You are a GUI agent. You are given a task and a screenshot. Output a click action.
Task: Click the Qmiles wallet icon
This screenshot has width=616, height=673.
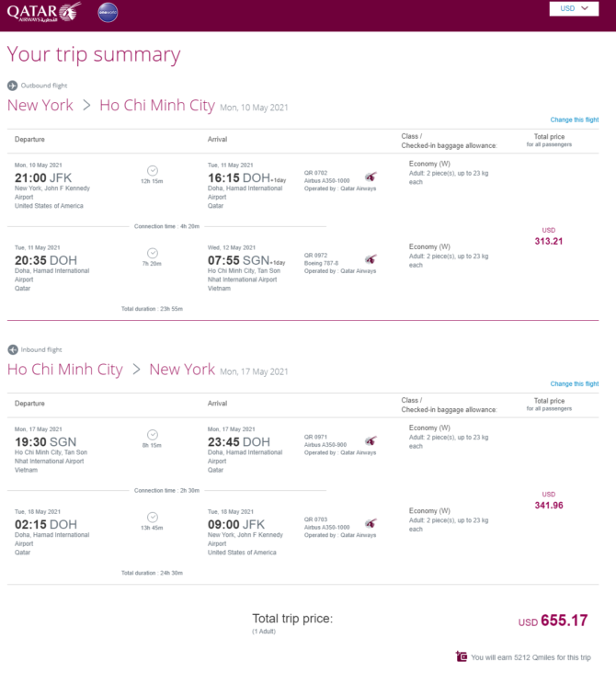pos(462,656)
